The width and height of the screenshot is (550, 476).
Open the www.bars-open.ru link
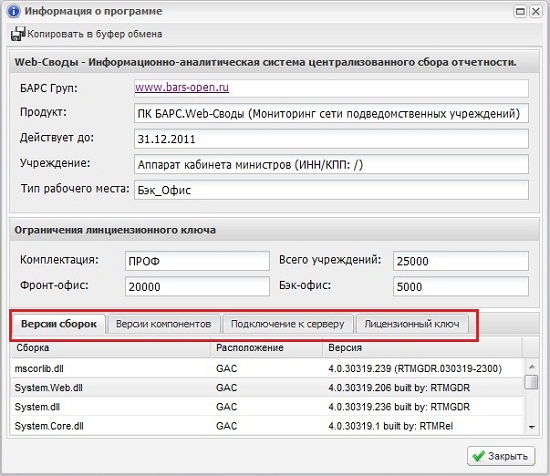(x=182, y=87)
